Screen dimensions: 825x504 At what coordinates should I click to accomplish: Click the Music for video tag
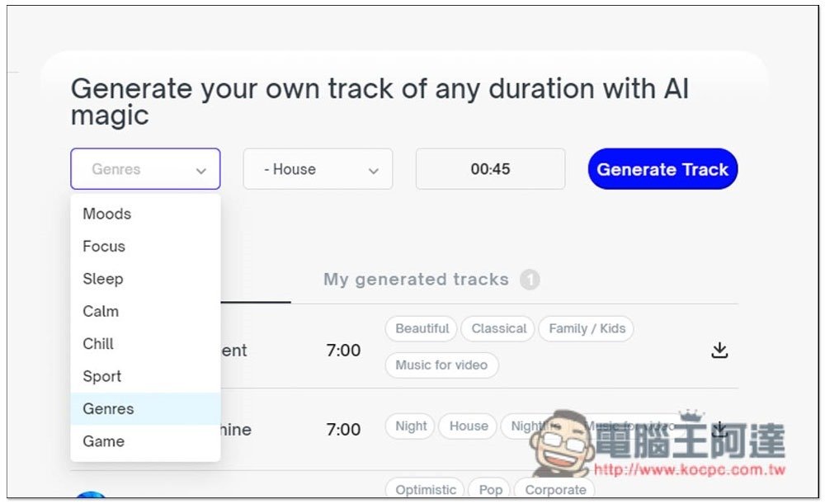[441, 365]
